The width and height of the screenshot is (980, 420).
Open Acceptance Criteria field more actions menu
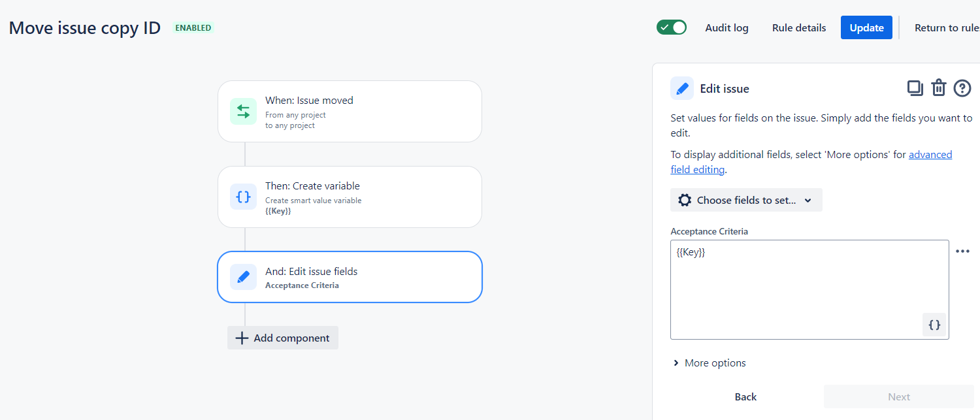pos(962,251)
